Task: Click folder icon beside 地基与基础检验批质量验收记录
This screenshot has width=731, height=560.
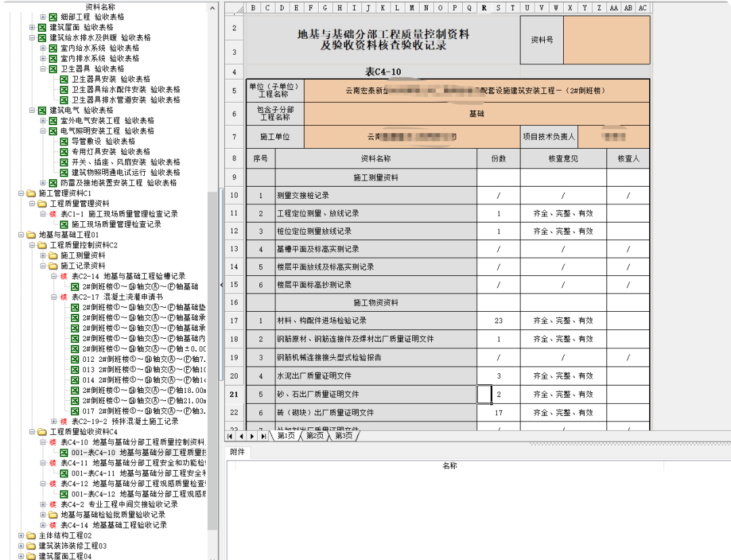Action: 53,515
